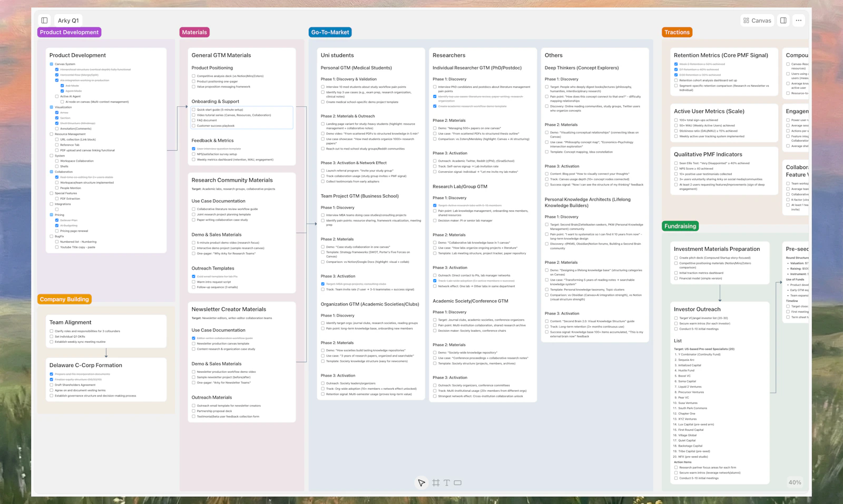Select the 'Arky Q1' tab
The image size is (843, 504).
click(x=68, y=20)
